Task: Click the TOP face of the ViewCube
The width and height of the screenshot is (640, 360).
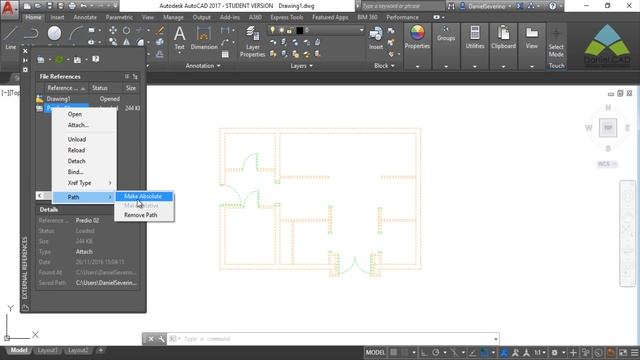Action: [608, 128]
